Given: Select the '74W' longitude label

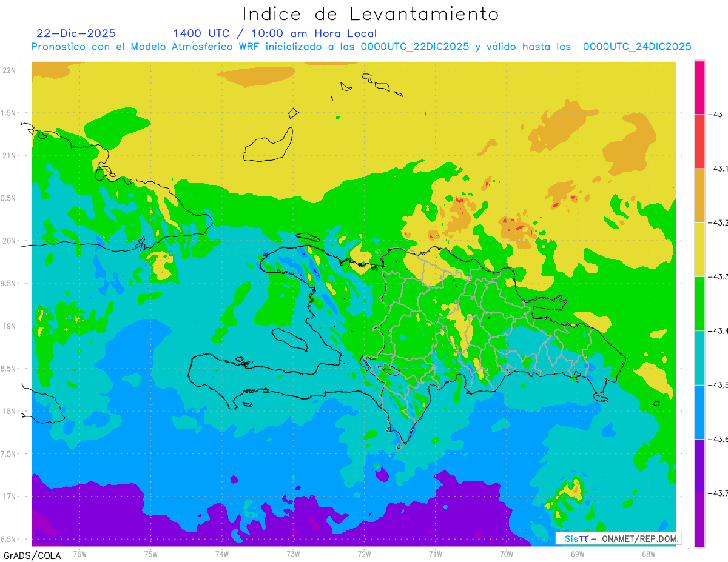Looking at the screenshot, I should click(x=222, y=554).
